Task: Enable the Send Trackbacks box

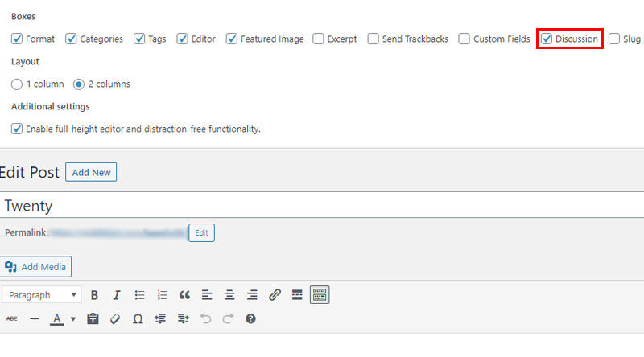Action: click(374, 39)
